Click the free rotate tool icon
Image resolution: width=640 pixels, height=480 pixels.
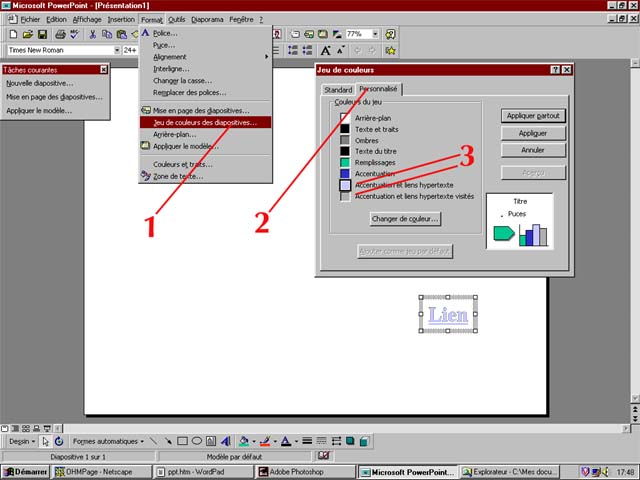point(59,441)
